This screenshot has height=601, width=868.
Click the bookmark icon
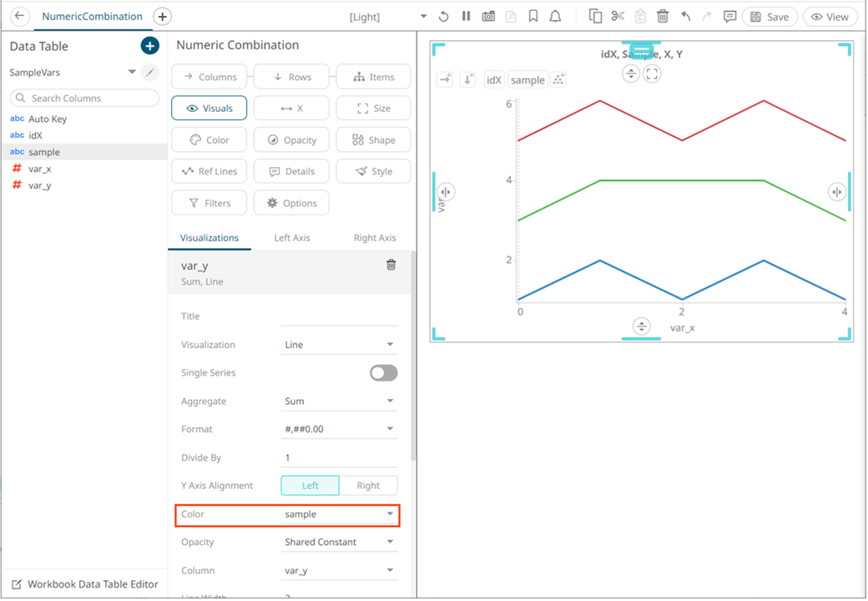pyautogui.click(x=533, y=17)
